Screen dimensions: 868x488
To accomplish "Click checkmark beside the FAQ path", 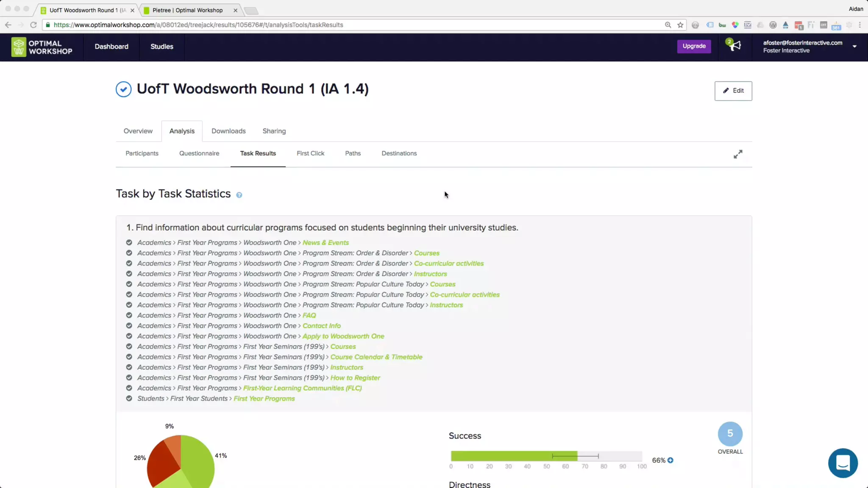I will [x=129, y=315].
